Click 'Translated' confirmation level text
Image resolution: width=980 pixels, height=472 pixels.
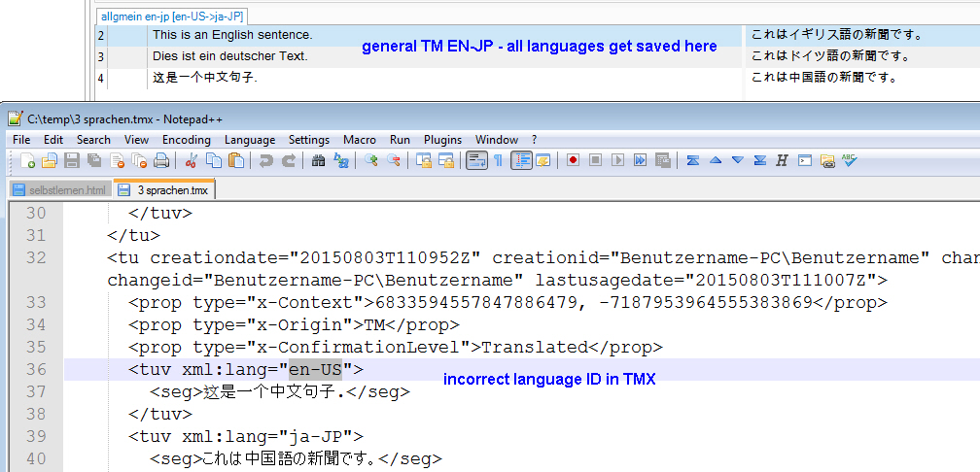point(535,347)
